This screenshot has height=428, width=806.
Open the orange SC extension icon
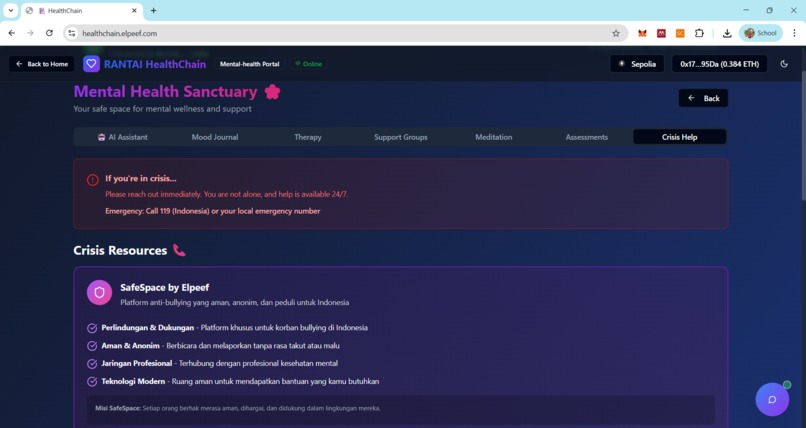point(680,33)
